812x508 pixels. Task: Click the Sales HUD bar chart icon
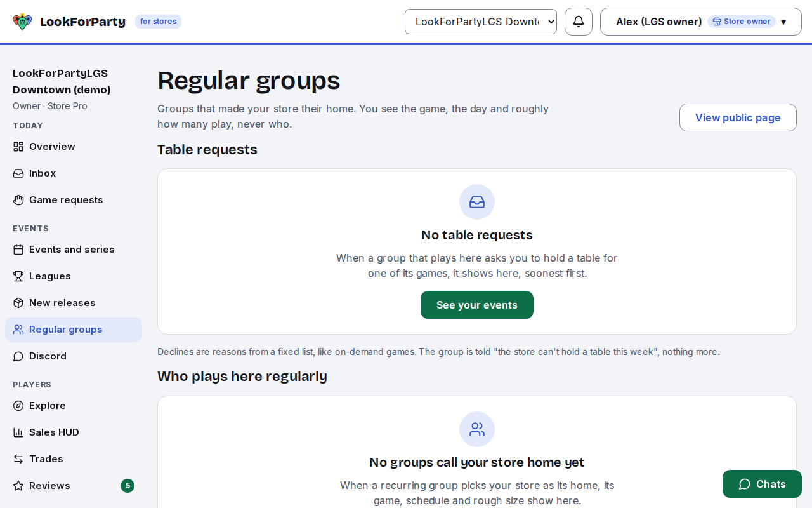coord(18,432)
